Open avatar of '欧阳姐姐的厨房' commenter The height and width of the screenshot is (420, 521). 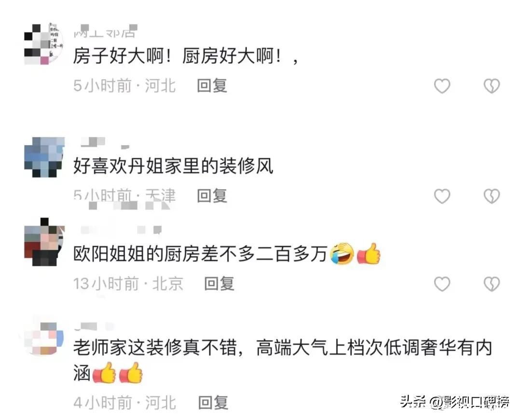tap(44, 242)
